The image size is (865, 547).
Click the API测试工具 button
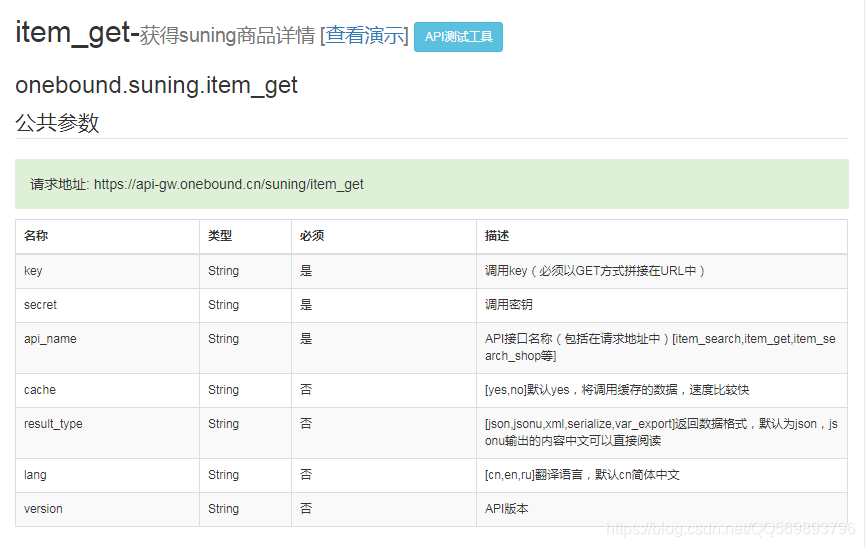point(458,37)
